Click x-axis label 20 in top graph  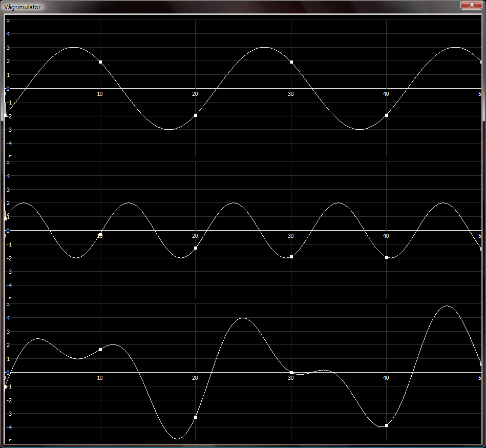point(195,94)
